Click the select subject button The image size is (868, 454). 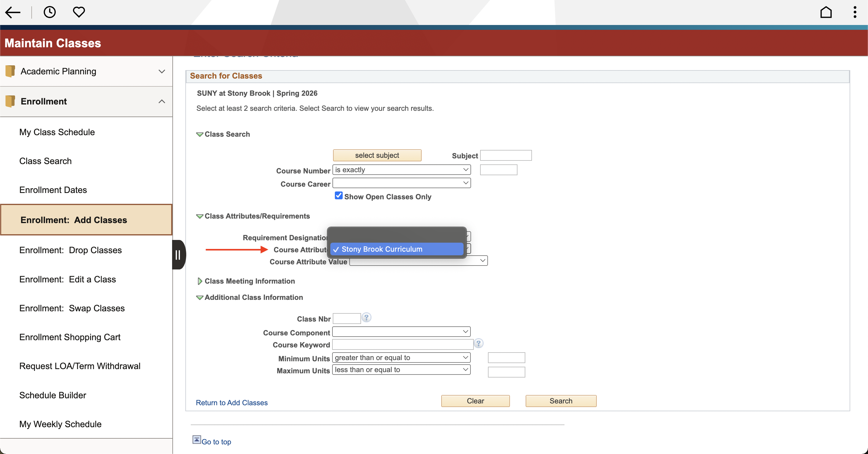377,155
